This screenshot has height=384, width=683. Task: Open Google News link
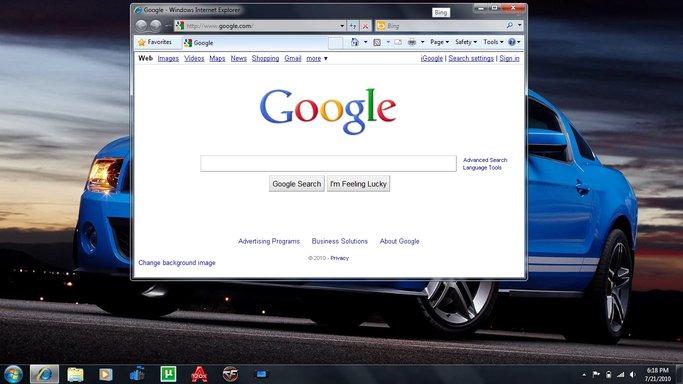coord(239,58)
